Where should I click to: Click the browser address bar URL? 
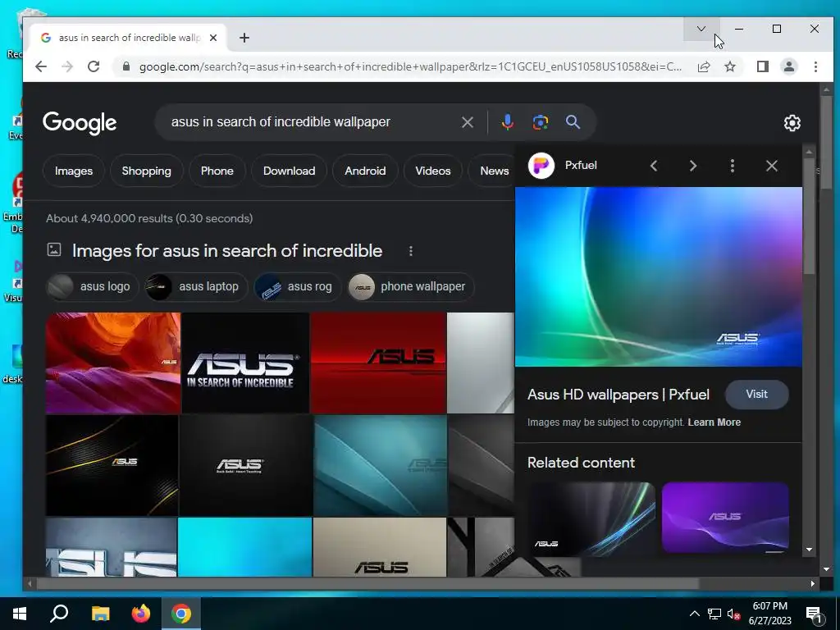pos(410,66)
